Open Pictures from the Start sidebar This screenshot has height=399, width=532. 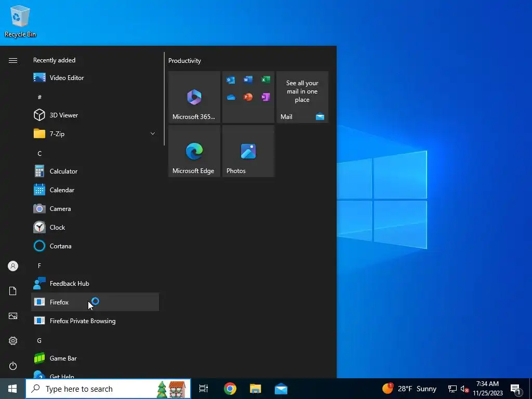[13, 316]
